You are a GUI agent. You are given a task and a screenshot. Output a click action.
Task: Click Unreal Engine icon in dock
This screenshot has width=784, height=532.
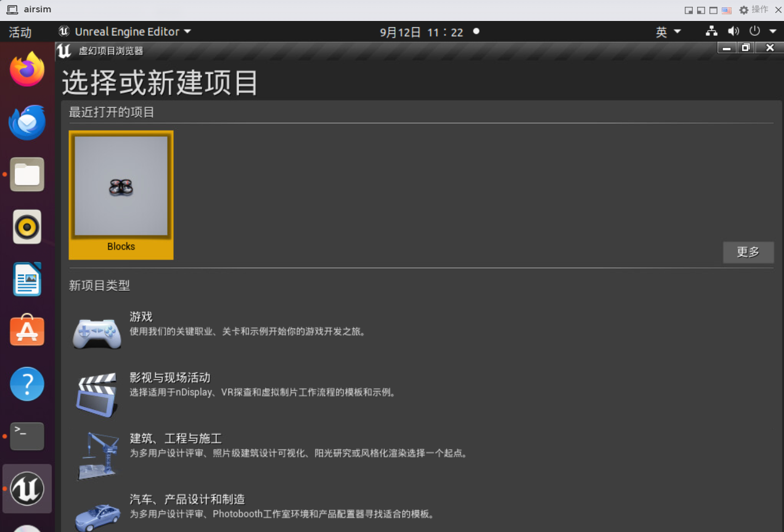[x=27, y=488]
